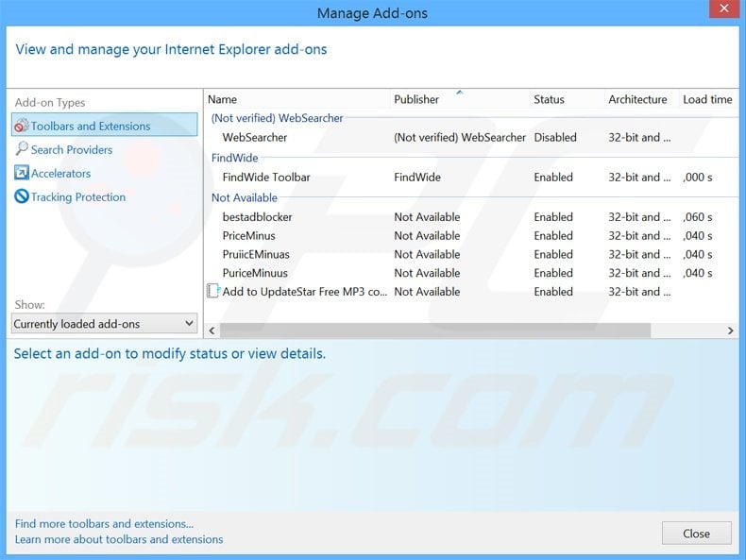
Task: Click the ,060 s load time value
Action: [x=698, y=217]
